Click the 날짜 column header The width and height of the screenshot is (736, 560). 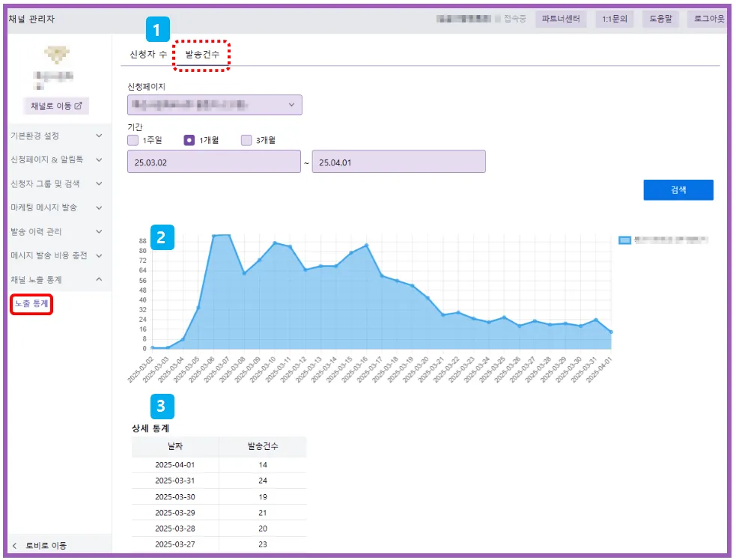coord(175,446)
